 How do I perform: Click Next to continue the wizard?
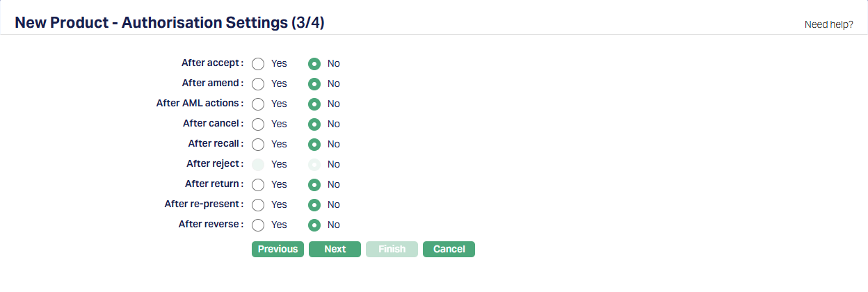(335, 250)
